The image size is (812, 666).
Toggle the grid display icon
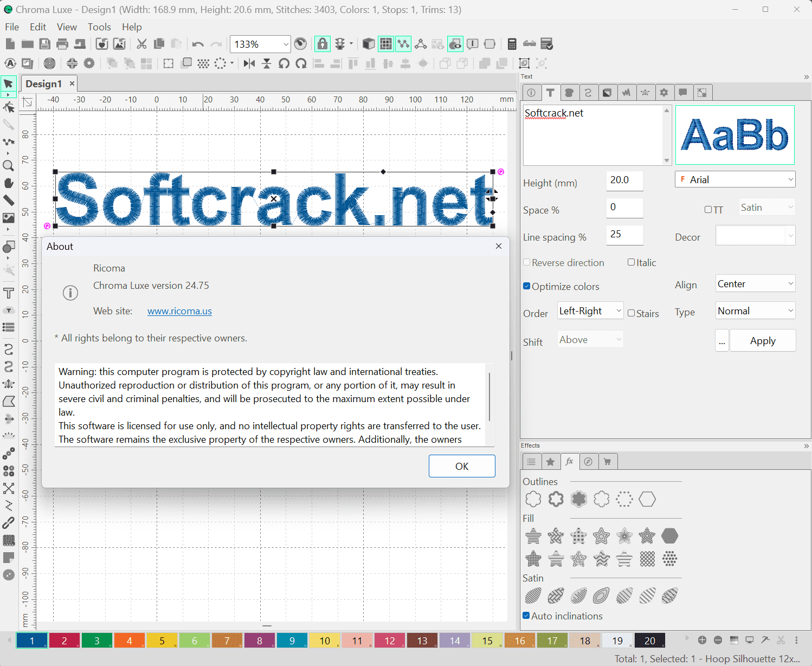pyautogui.click(x=386, y=44)
